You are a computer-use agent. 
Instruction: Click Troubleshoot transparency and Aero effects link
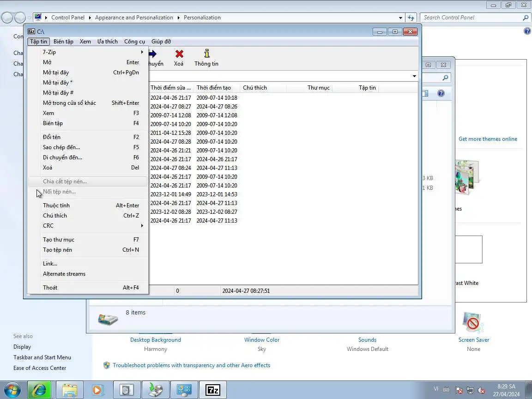tap(191, 365)
